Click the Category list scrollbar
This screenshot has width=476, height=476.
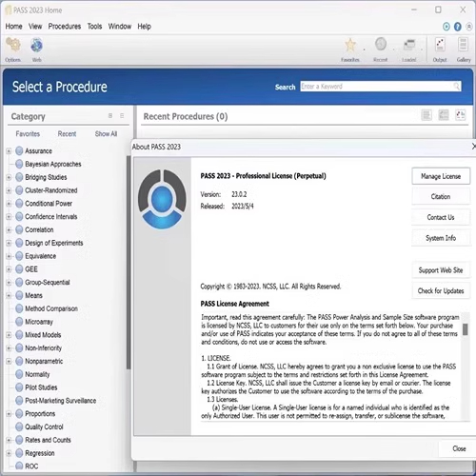click(x=129, y=262)
